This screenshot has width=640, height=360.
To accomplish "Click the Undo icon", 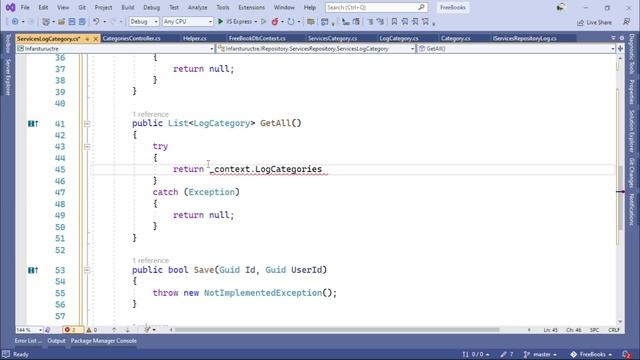I will (96, 22).
